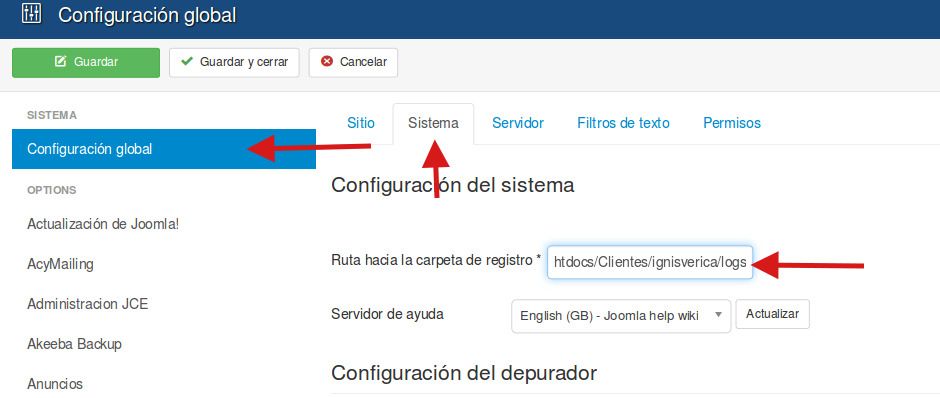The width and height of the screenshot is (940, 398).
Task: Click the Servidor de ayuda dropdown arrow
Action: click(x=718, y=314)
